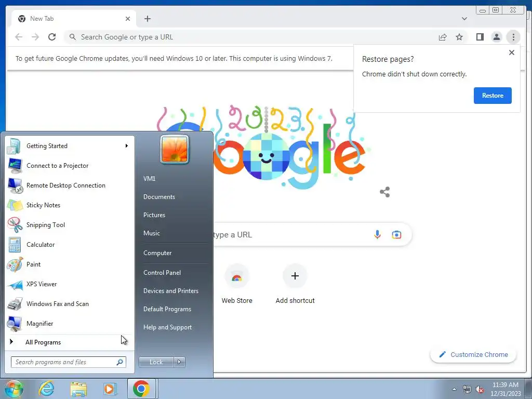The image size is (532, 399).
Task: Open Google Lens image search icon
Action: 396,234
